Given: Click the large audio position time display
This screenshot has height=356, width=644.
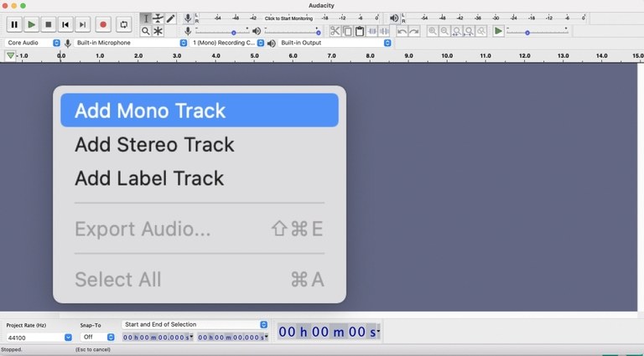Looking at the screenshot, I should tap(329, 332).
